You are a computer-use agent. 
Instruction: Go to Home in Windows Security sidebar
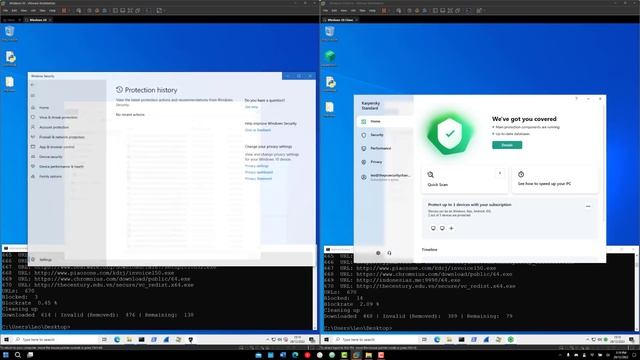44,108
